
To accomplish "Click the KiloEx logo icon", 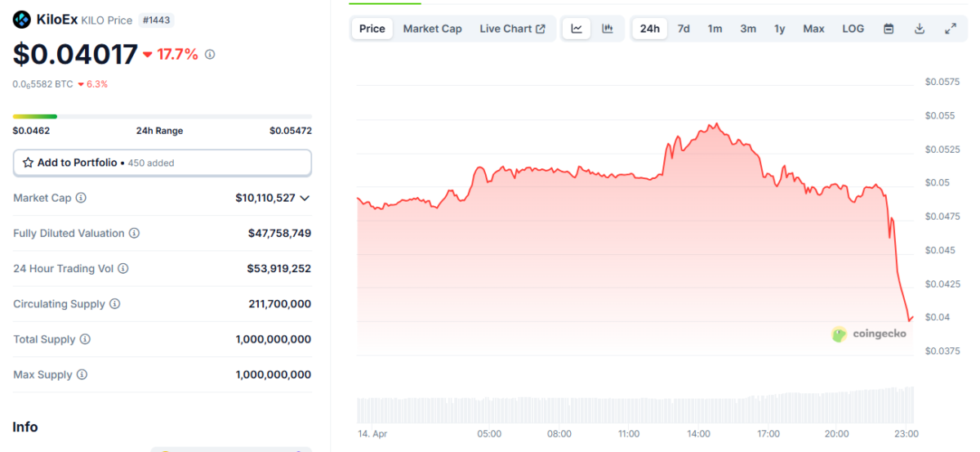I will (22, 20).
